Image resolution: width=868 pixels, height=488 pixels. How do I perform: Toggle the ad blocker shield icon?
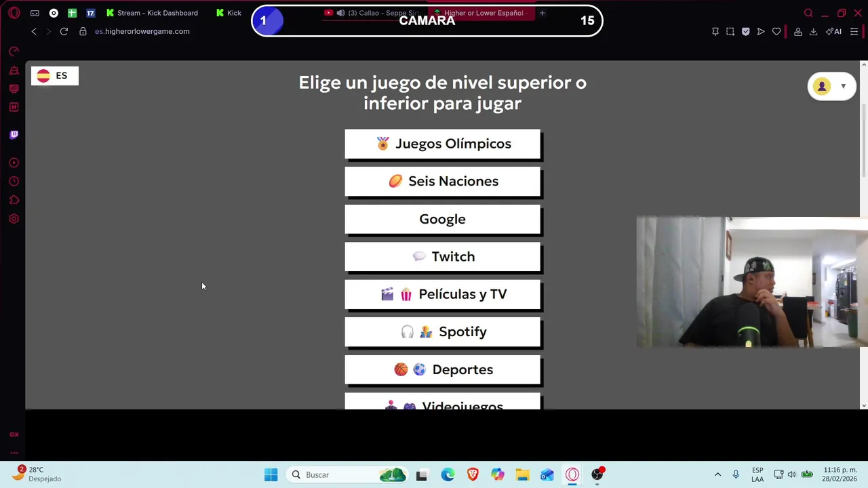point(745,31)
